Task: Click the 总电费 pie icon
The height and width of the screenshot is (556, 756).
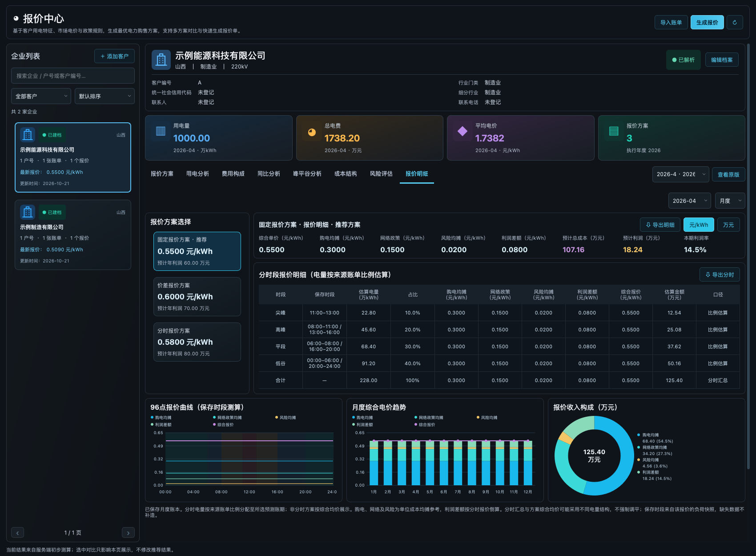Action: coord(312,132)
